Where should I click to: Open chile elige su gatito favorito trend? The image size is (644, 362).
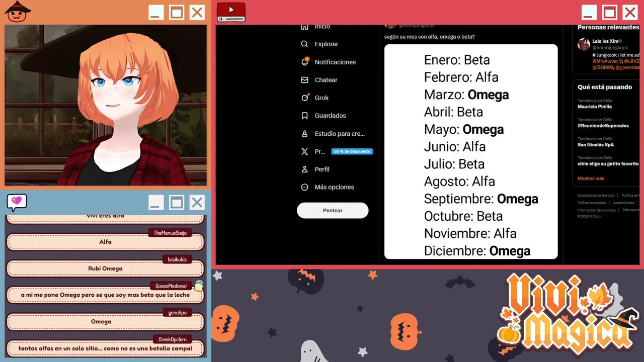tap(608, 164)
